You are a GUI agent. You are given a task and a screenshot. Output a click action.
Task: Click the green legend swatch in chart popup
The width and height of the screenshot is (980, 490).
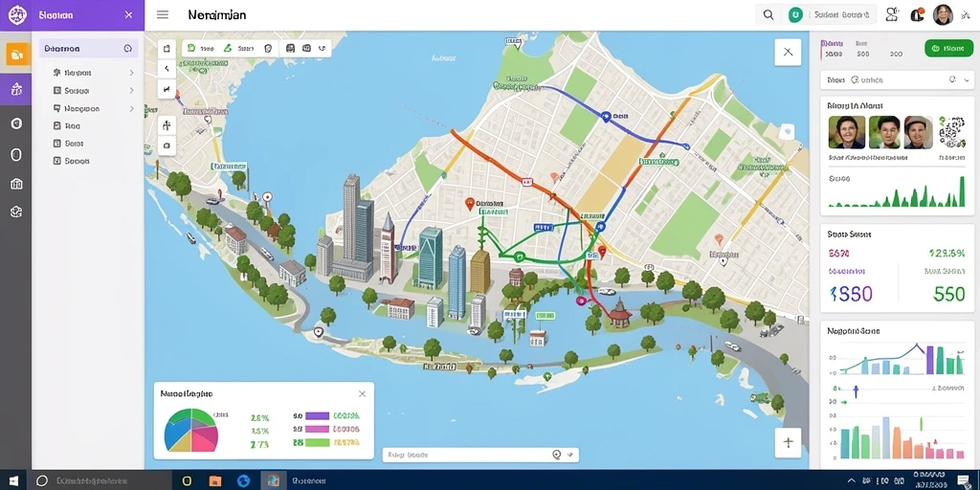click(317, 442)
